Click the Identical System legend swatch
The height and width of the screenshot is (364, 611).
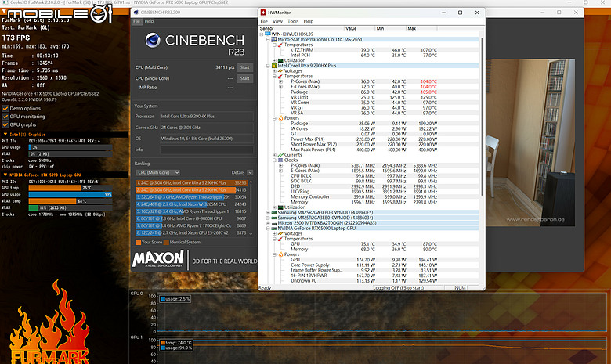166,242
